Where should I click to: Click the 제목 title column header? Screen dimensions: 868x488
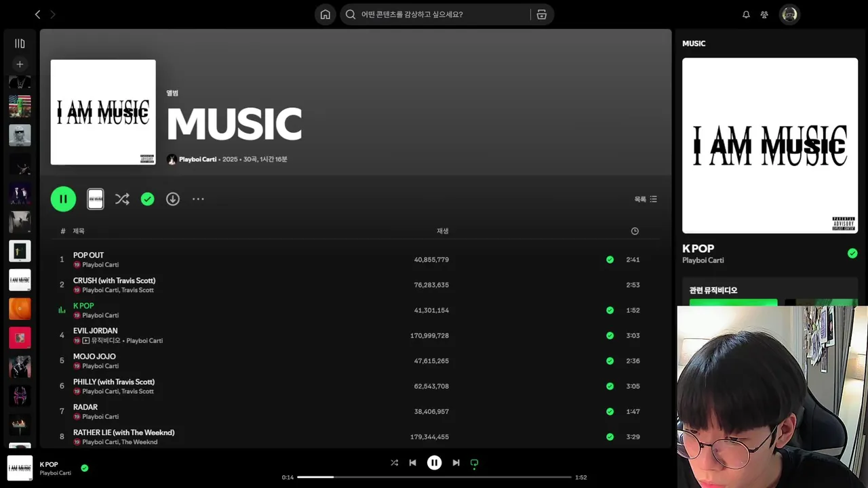click(79, 231)
